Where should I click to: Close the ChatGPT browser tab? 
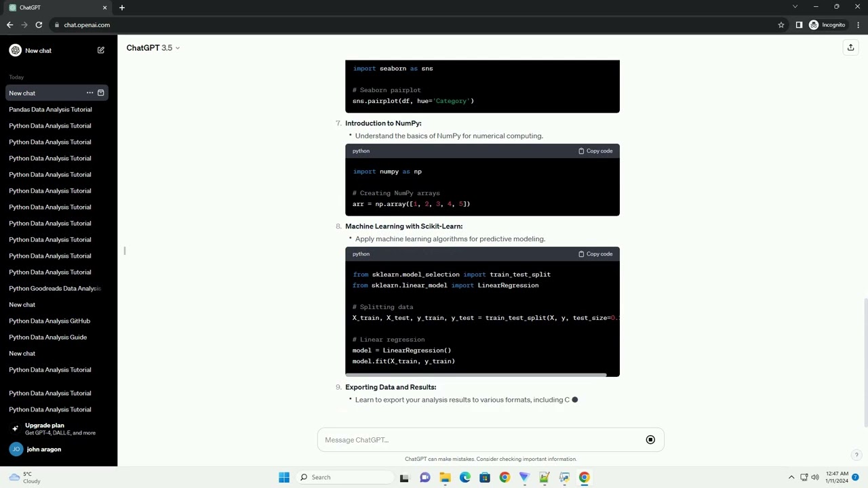pos(104,7)
